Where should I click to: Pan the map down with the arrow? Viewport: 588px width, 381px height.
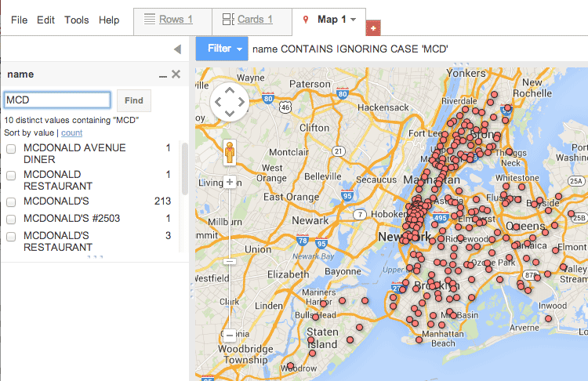pyautogui.click(x=230, y=113)
